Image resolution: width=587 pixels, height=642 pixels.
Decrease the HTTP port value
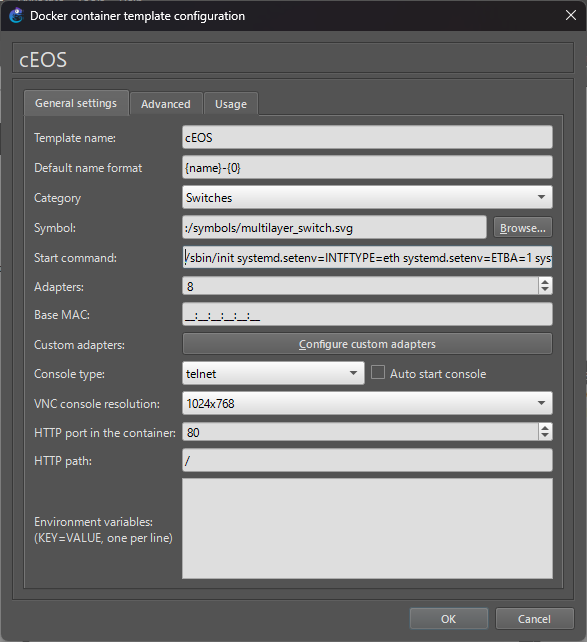pos(545,436)
